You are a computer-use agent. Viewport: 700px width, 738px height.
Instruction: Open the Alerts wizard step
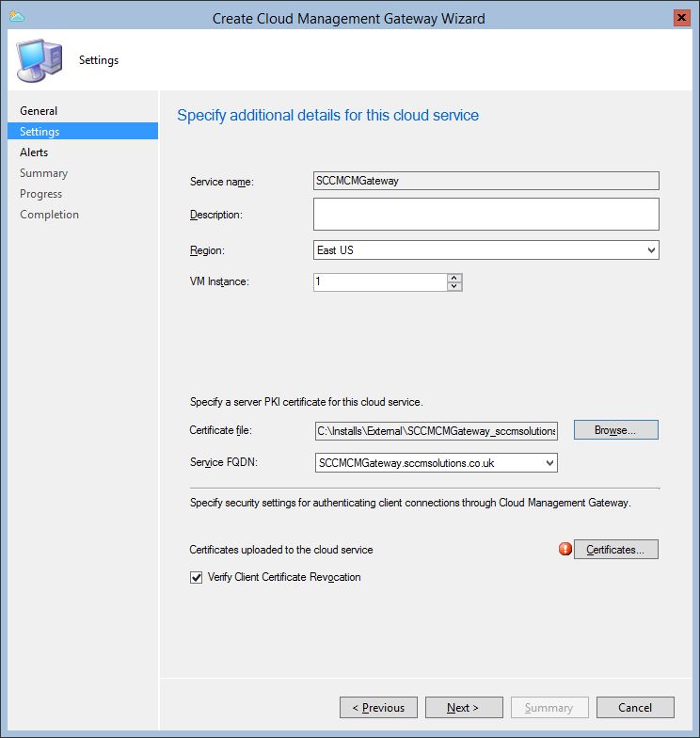pos(34,152)
